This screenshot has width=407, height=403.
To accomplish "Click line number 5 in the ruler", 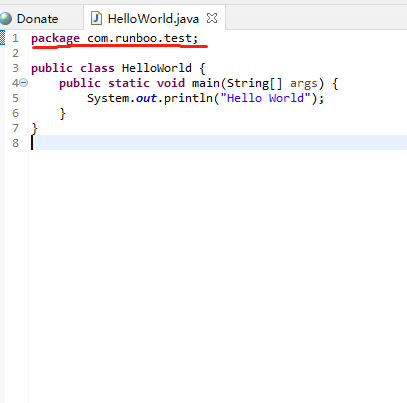I will pos(15,98).
